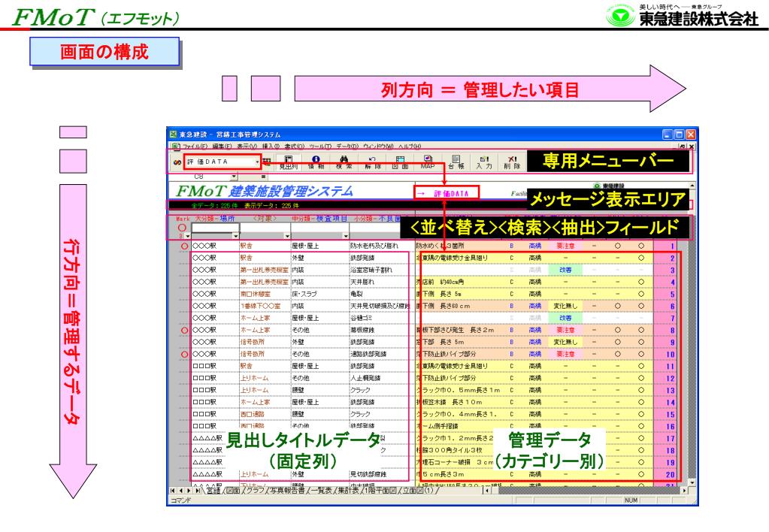The image size is (769, 532).
Task: Open the 情報 info toolbar icon
Action: click(x=316, y=162)
